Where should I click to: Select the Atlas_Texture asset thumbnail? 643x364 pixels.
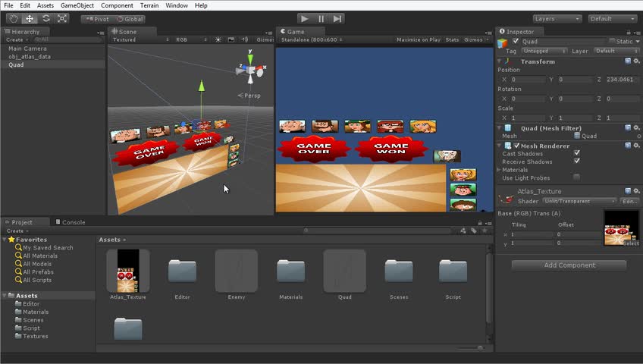[x=128, y=271]
